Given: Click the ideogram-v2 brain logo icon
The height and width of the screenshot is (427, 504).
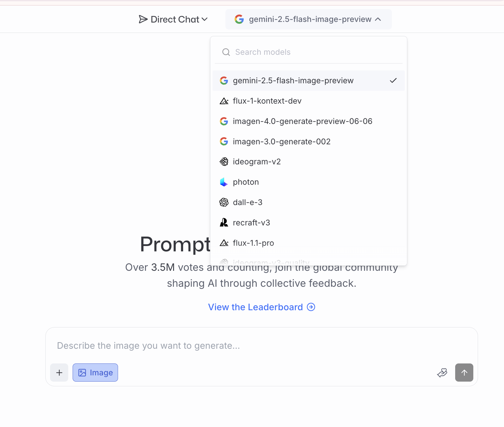Looking at the screenshot, I should tap(224, 162).
